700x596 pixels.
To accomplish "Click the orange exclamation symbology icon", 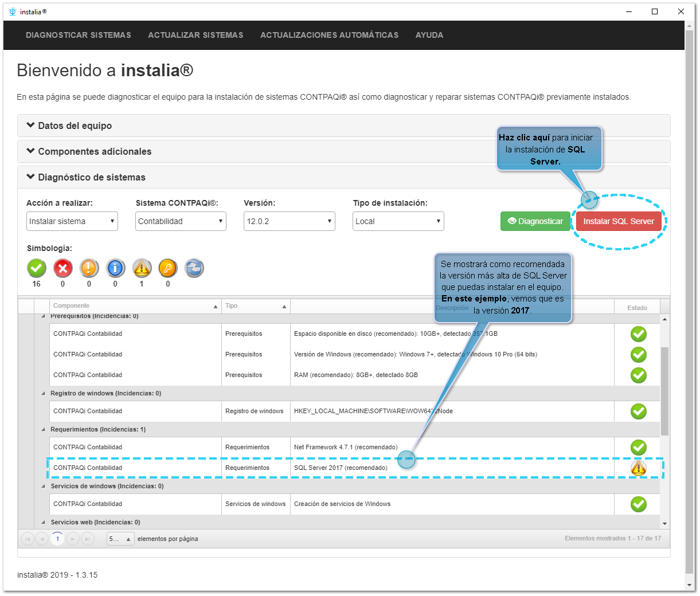I will pos(89,268).
